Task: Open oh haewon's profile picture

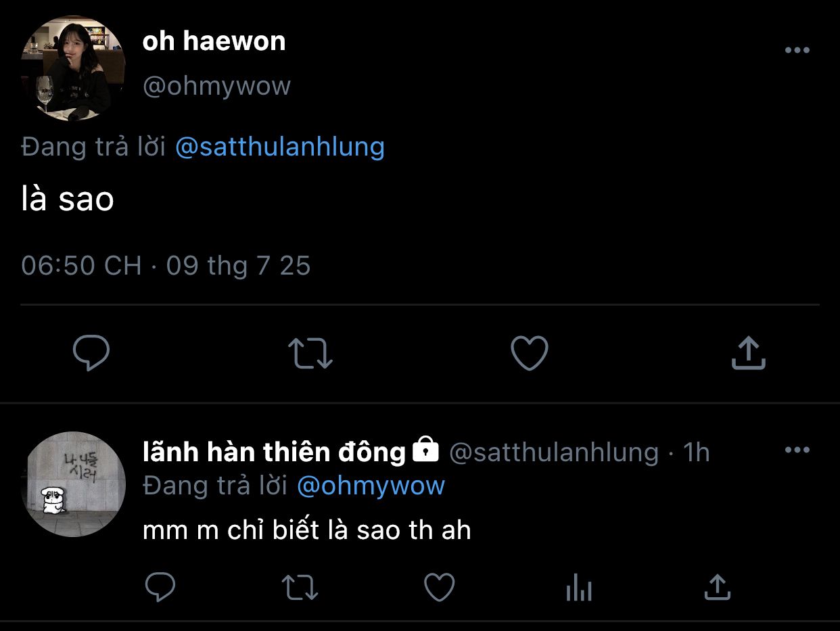Action: 73,69
